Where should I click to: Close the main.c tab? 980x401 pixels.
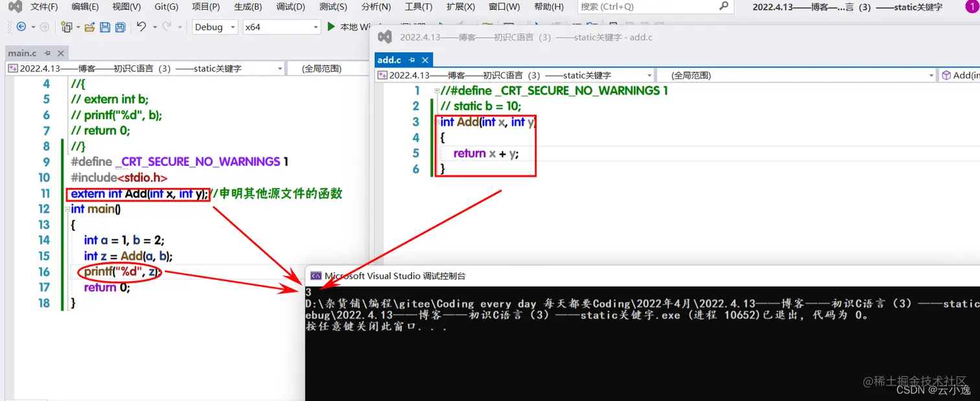(62, 53)
